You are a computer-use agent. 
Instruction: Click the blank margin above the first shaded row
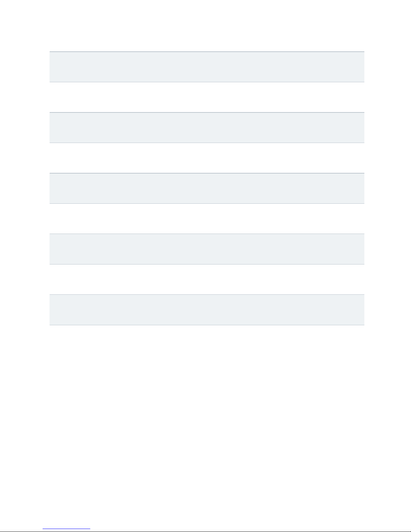pyautogui.click(x=207, y=26)
